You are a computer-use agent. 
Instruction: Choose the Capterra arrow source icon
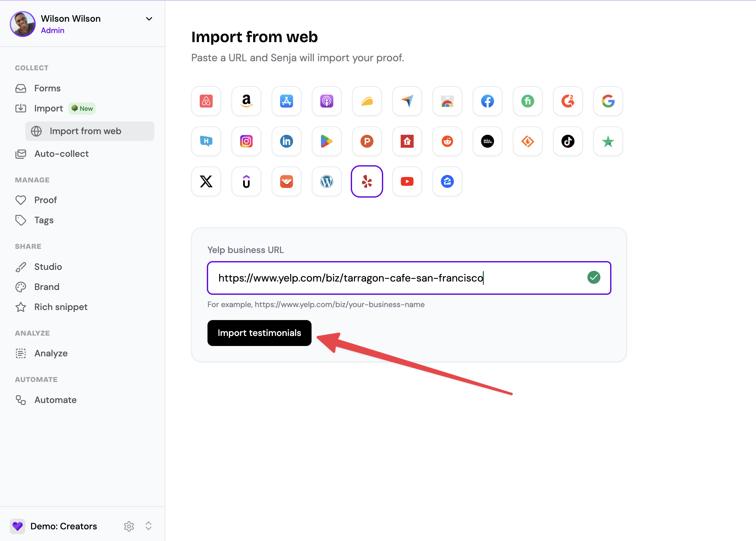pos(407,101)
